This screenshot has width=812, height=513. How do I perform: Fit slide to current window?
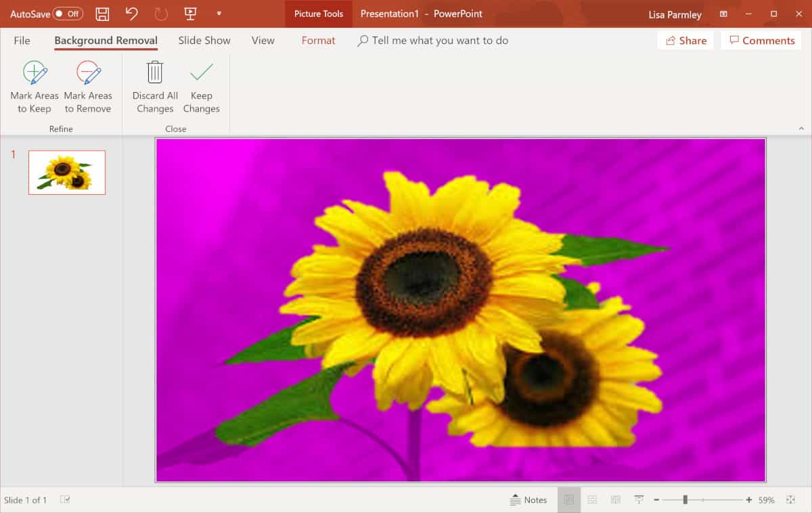(x=790, y=499)
